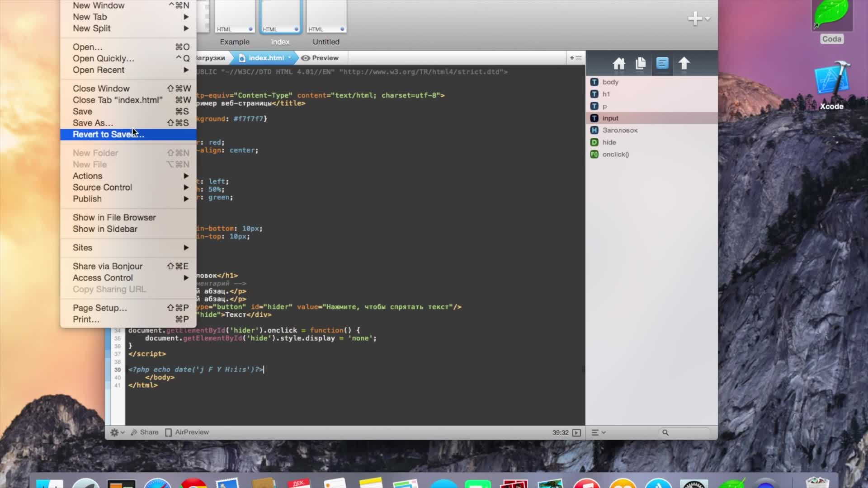
Task: Open the Home sidebar panel
Action: click(x=618, y=64)
